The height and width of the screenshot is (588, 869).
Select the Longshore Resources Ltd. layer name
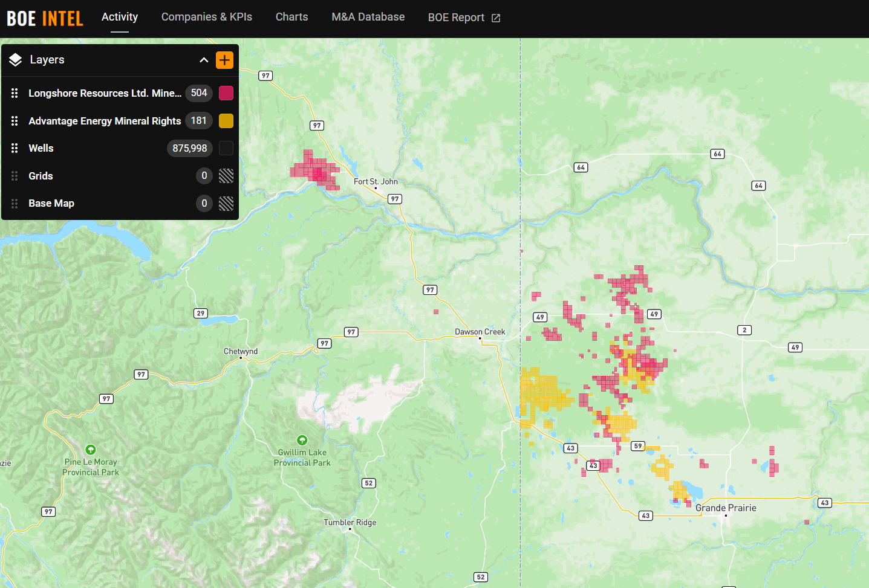(x=105, y=93)
